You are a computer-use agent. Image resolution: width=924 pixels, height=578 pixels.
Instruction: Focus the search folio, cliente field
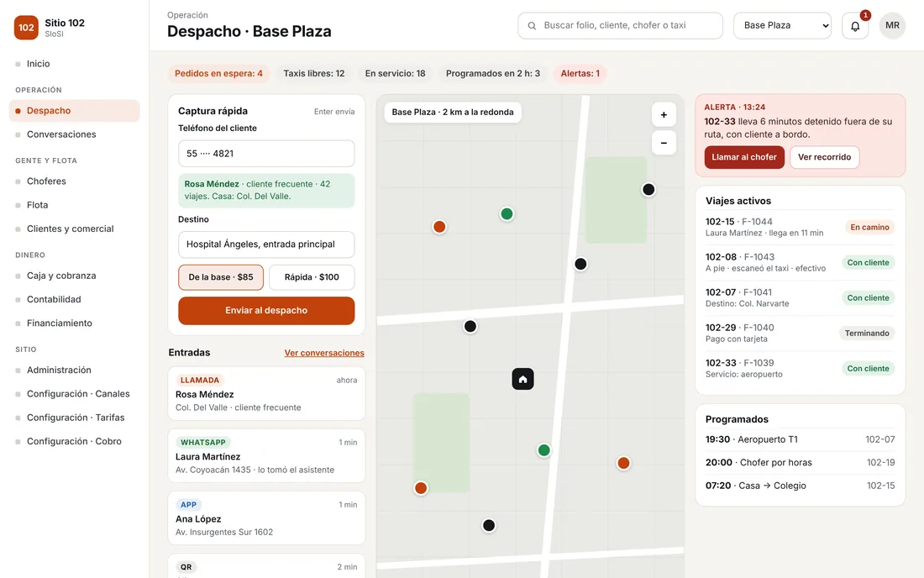[621, 26]
